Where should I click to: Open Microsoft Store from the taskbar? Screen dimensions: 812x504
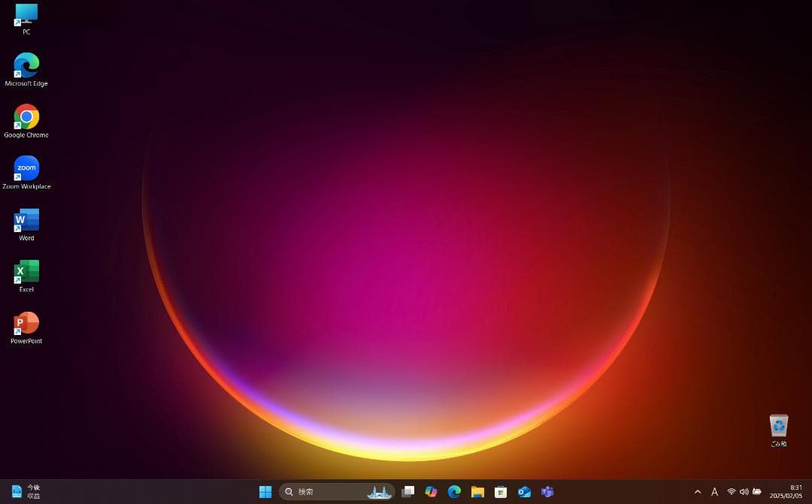point(501,492)
